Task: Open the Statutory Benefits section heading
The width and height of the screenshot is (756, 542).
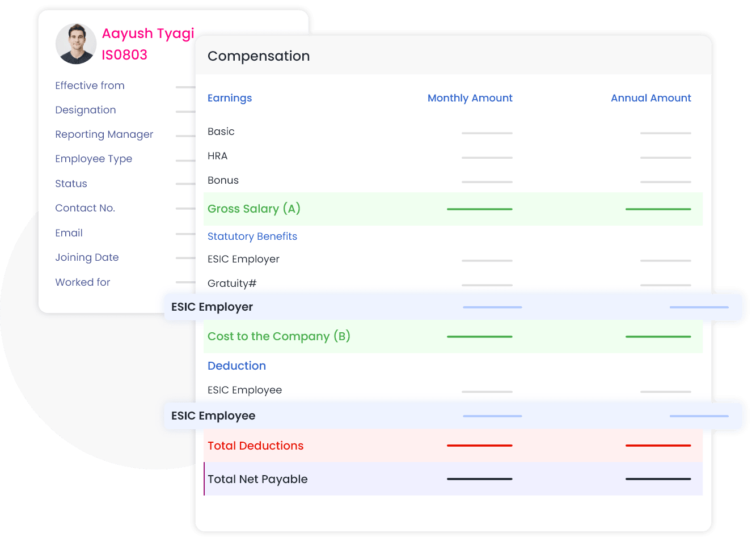Action: pos(252,236)
